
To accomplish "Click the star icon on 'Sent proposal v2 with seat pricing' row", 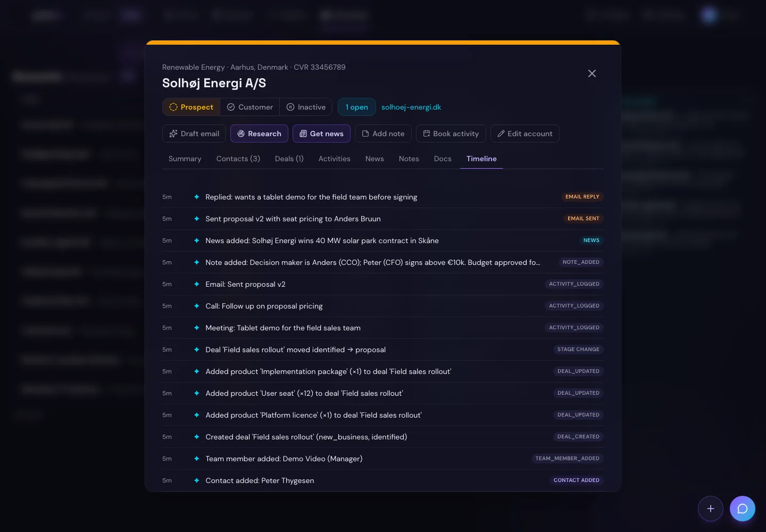I will tap(197, 219).
